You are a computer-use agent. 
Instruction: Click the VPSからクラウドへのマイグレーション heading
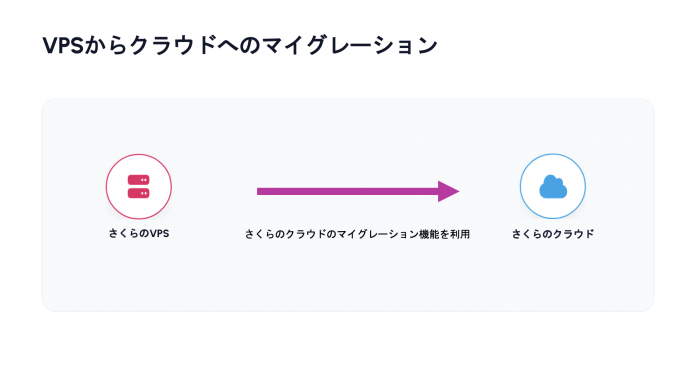coord(240,46)
